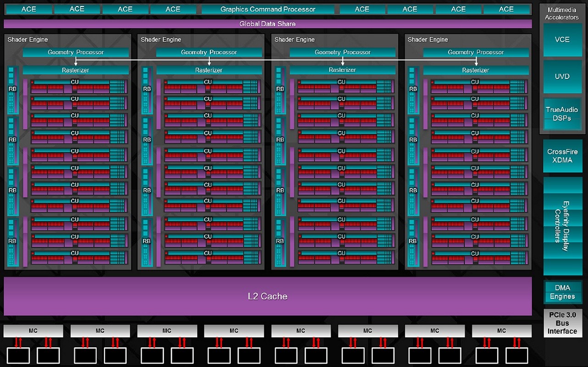
Task: Select the PCIe 3.0 Bus Interface block
Action: pos(563,323)
